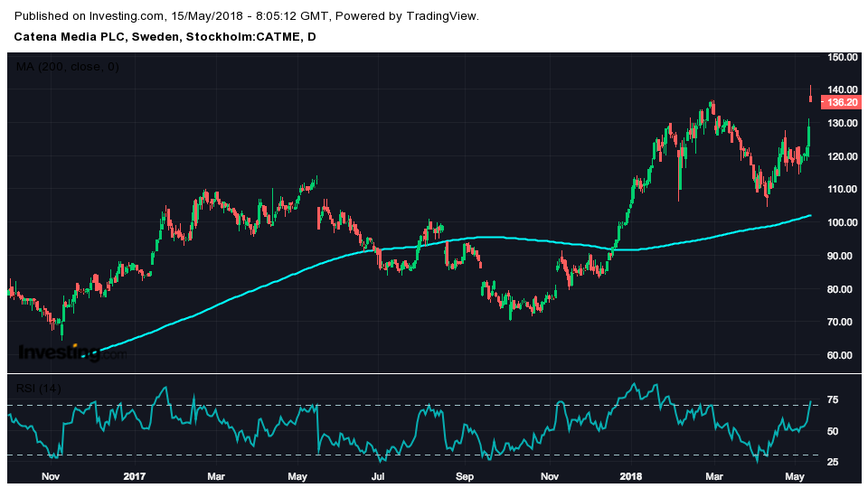Click the May label at the time axis end

coord(795,476)
